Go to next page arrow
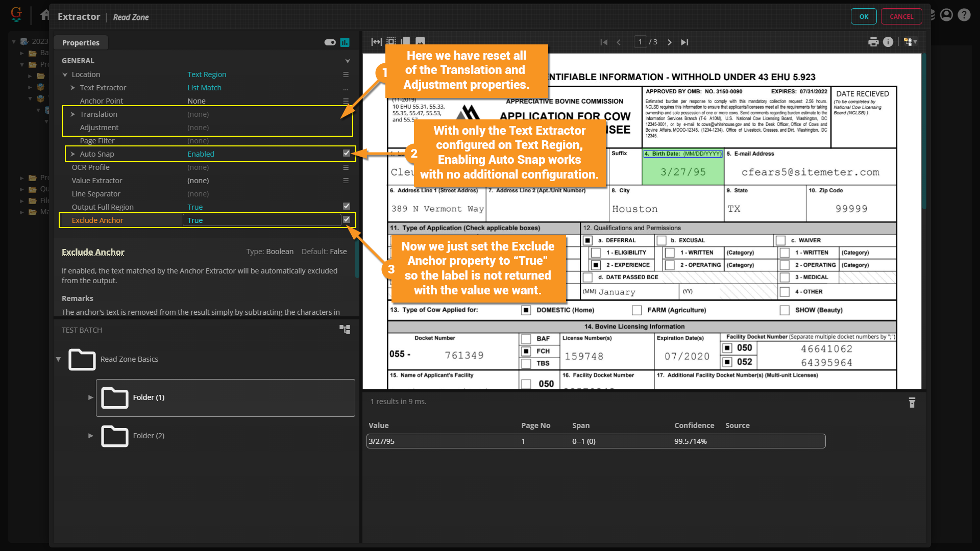This screenshot has width=980, height=551. (x=670, y=42)
